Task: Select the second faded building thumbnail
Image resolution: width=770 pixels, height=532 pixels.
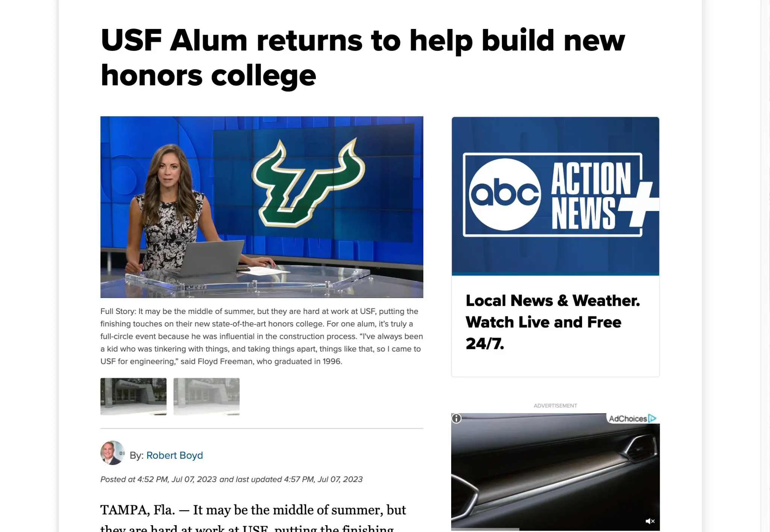Action: (x=206, y=396)
